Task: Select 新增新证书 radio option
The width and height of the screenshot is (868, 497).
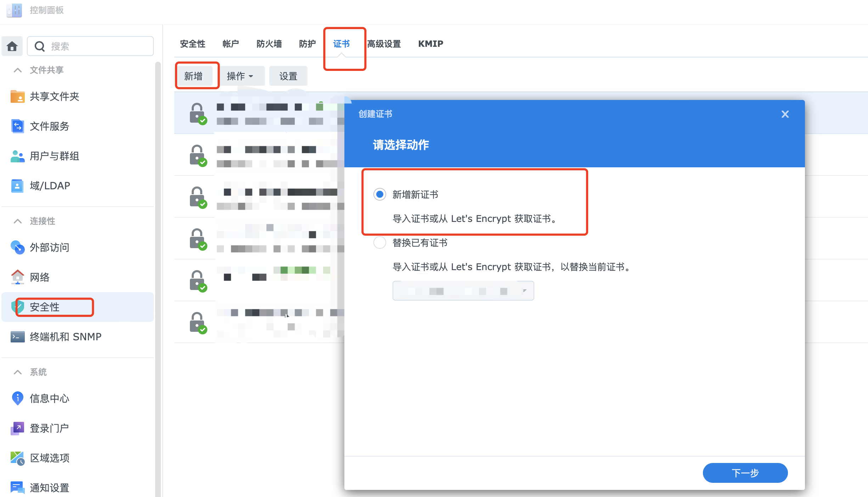Action: 380,194
